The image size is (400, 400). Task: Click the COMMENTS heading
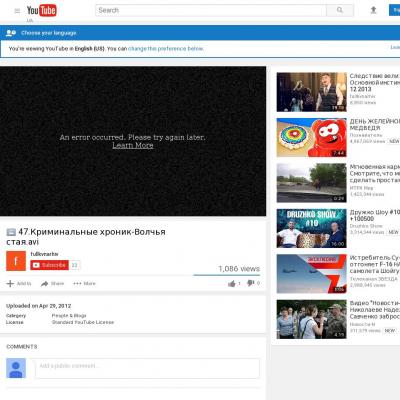[22, 347]
